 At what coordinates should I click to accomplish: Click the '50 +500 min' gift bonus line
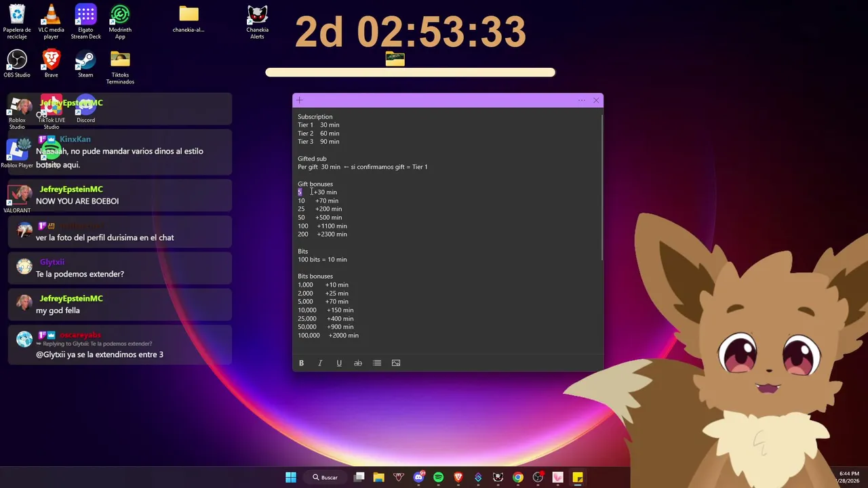(x=320, y=218)
